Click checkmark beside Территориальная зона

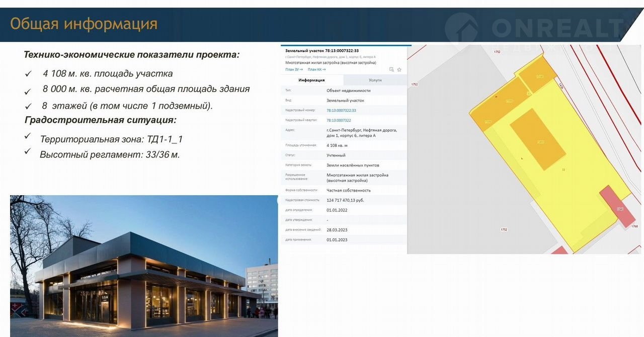pos(27,136)
